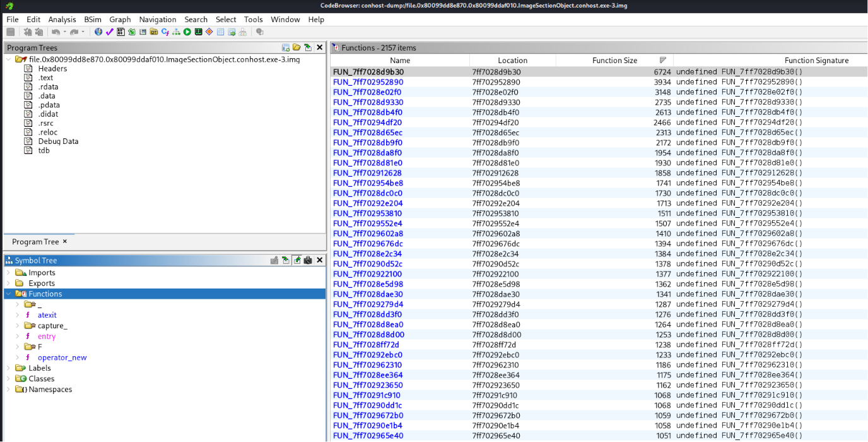The width and height of the screenshot is (868, 442).
Task: Click the open folder icon in Program Trees header
Action: [296, 47]
